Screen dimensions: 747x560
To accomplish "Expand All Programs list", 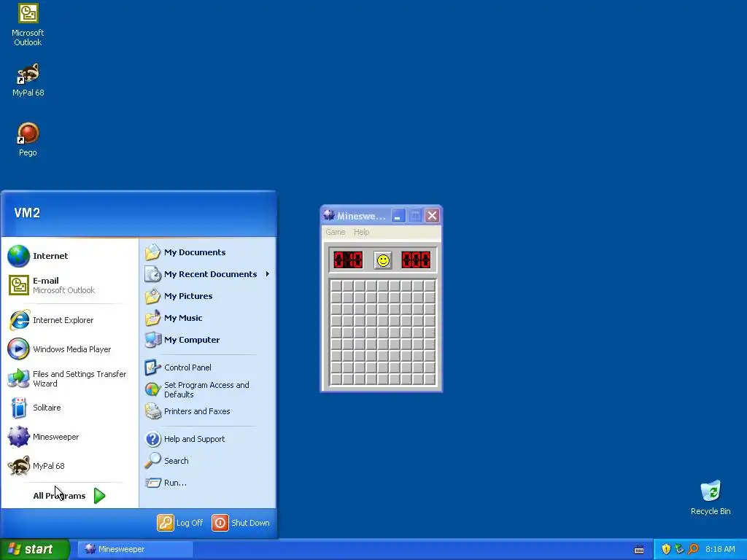I will coord(69,496).
